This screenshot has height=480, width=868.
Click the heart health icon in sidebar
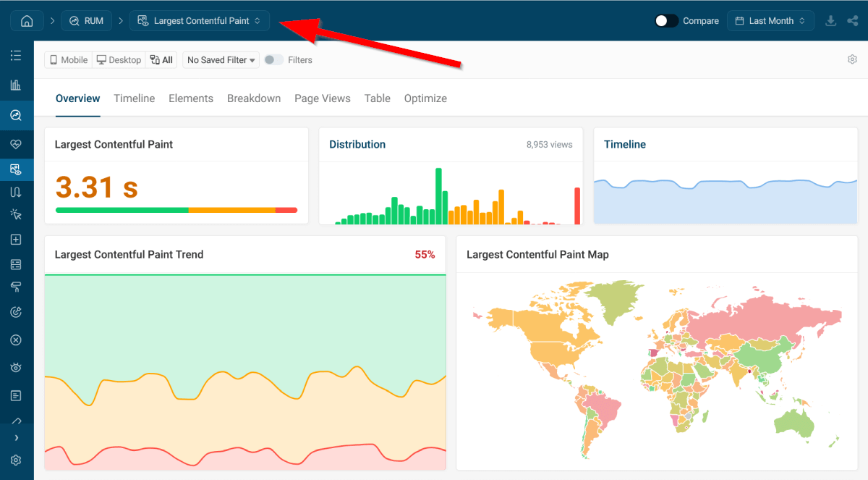coord(16,143)
